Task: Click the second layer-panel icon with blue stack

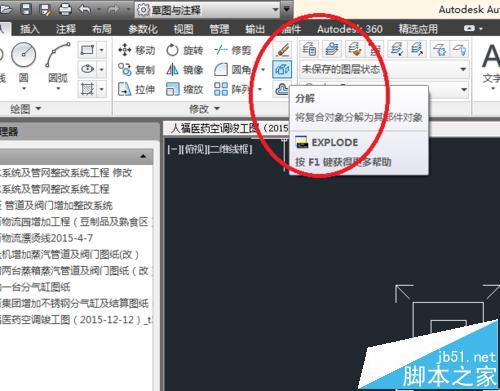Action: click(331, 49)
